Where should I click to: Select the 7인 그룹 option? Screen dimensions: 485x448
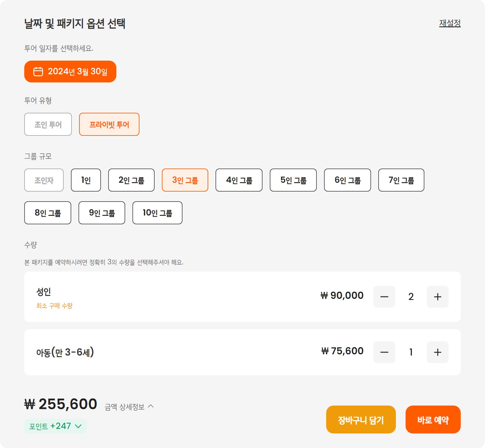pyautogui.click(x=401, y=180)
